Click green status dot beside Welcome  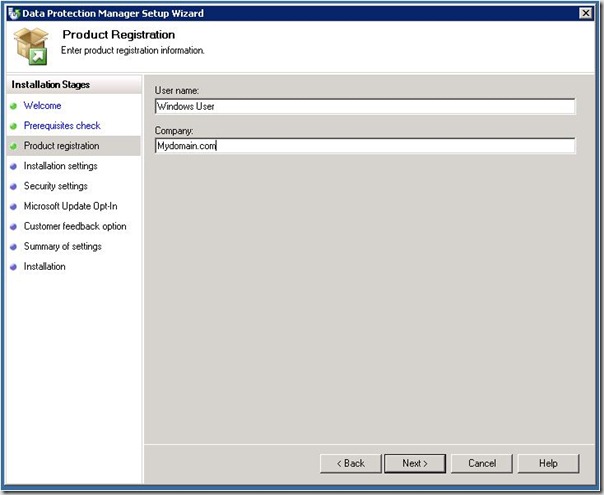coord(13,106)
